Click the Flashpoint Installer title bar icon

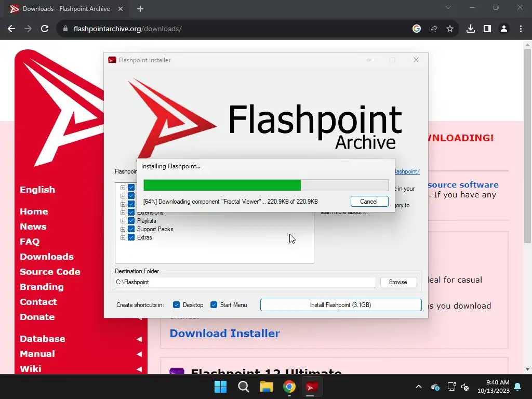click(112, 60)
